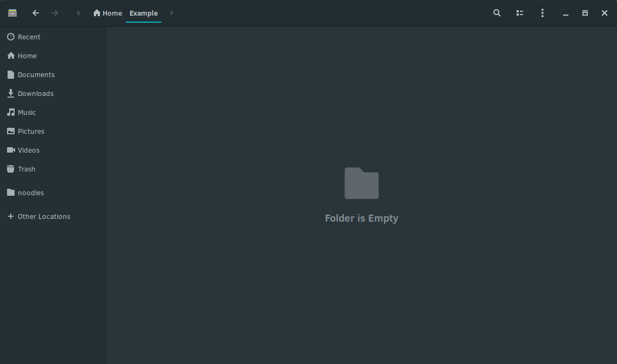Screen dimensions: 617x364
Task: Click the house icon in the path bar
Action: pyautogui.click(x=97, y=13)
